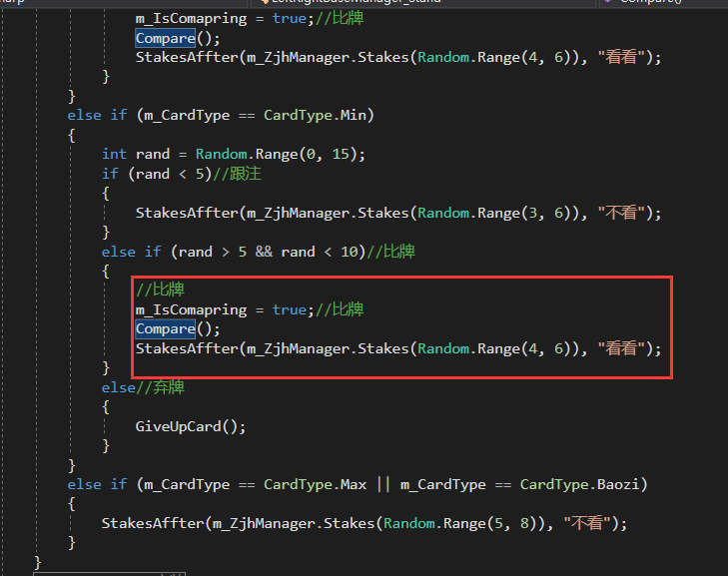This screenshot has height=576, width=728.
Task: Click 'rand < 10' in the else-if condition
Action: point(320,252)
